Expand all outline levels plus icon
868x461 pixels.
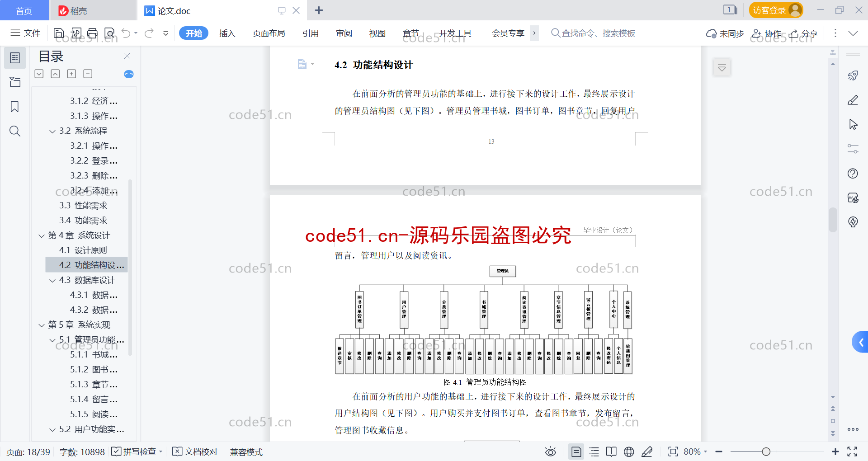(x=71, y=74)
